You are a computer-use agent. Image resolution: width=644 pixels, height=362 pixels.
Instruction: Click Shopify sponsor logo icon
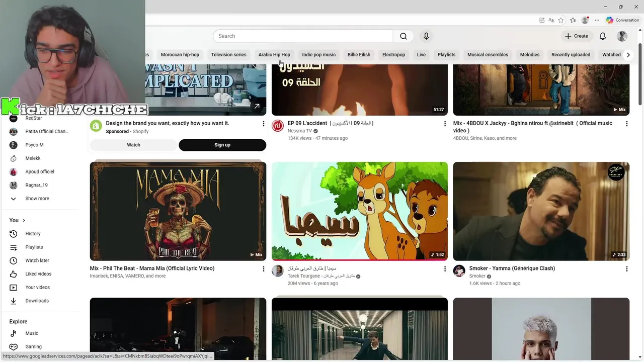(96, 126)
